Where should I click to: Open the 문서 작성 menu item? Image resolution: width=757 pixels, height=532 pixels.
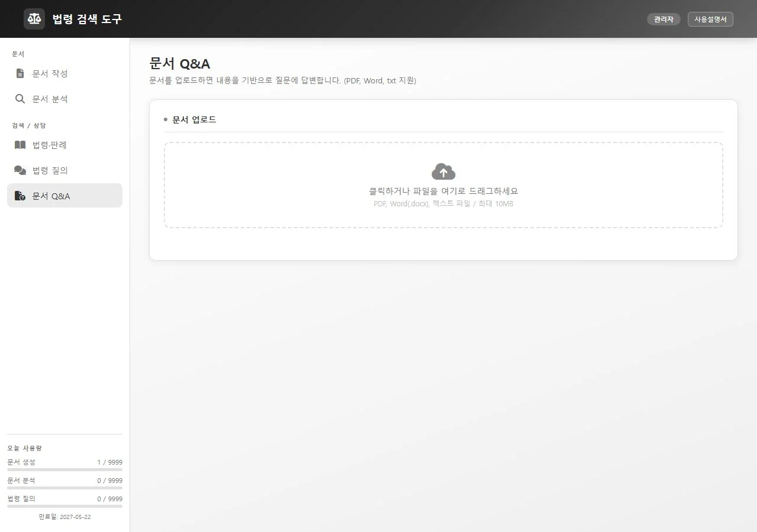coord(64,73)
